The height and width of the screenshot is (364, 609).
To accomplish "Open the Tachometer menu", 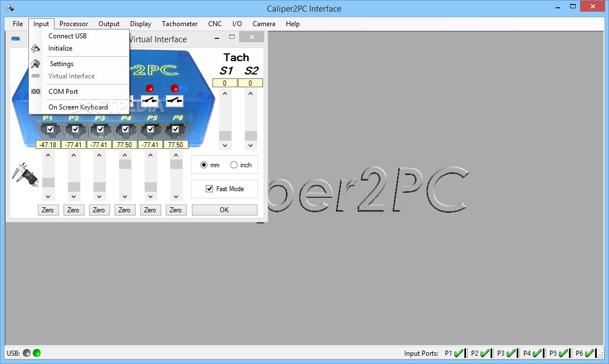I will click(180, 24).
